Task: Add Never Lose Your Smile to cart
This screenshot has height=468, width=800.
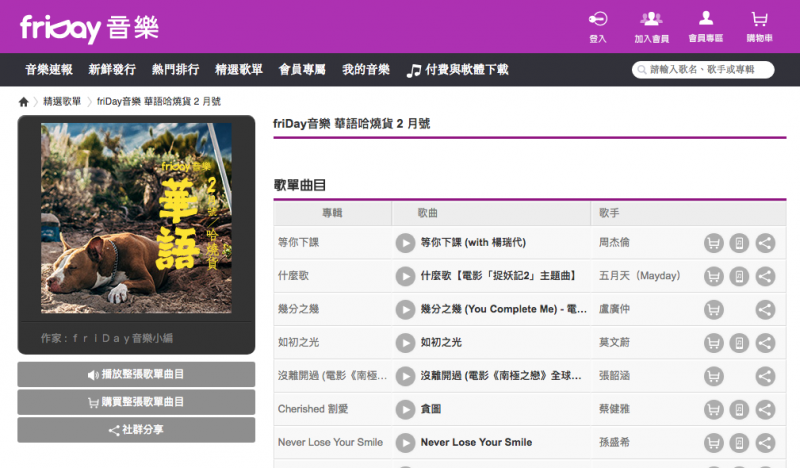Action: [714, 442]
